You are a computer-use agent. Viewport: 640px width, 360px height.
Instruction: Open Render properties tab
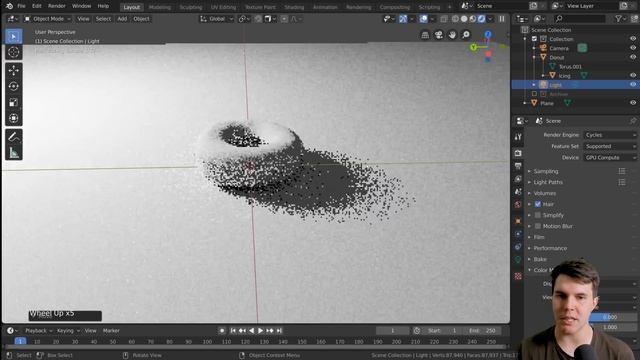click(518, 153)
